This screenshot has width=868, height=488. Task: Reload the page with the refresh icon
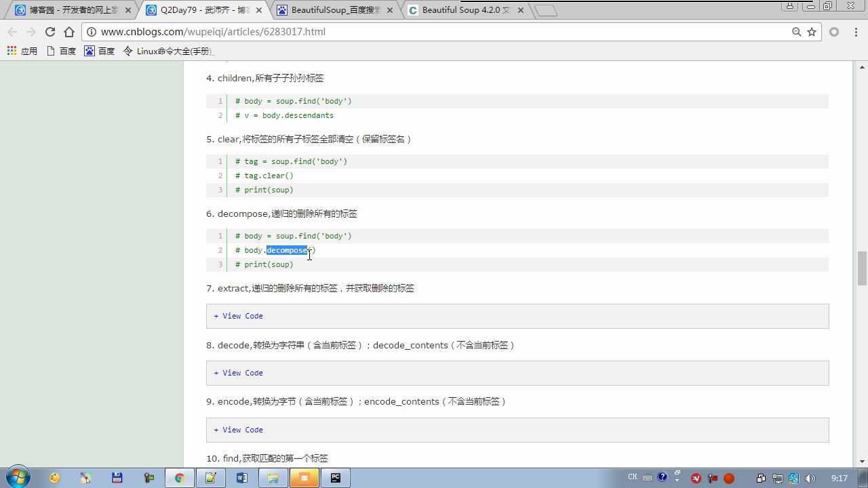(50, 32)
